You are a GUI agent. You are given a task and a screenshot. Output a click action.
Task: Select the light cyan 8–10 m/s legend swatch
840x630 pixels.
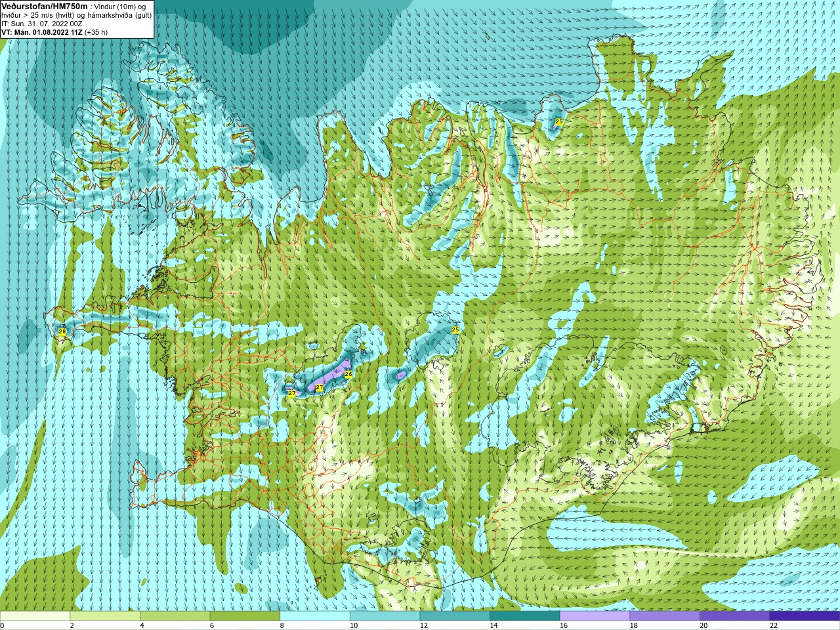[315, 616]
